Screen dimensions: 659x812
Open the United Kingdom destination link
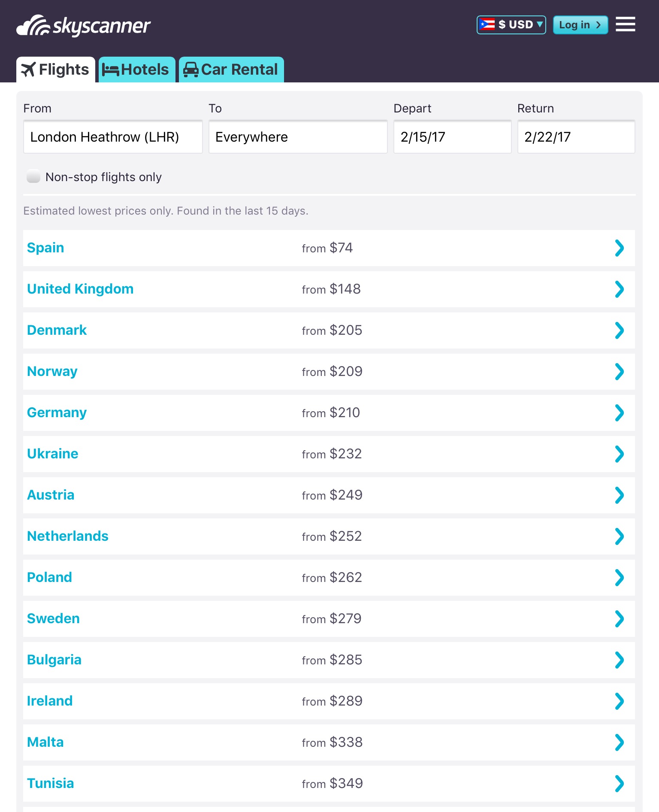click(x=80, y=289)
